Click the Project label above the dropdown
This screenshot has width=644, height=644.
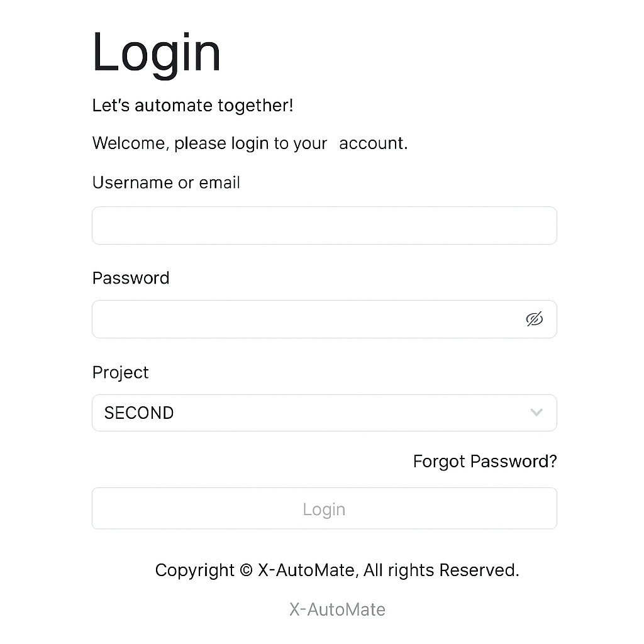click(120, 372)
